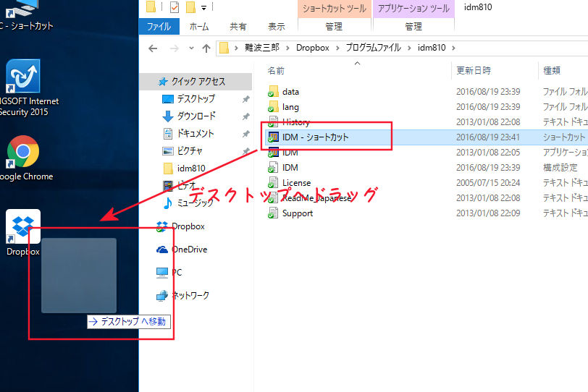
Task: Click 難波三郎 in the address breadcrumb
Action: pyautogui.click(x=262, y=48)
